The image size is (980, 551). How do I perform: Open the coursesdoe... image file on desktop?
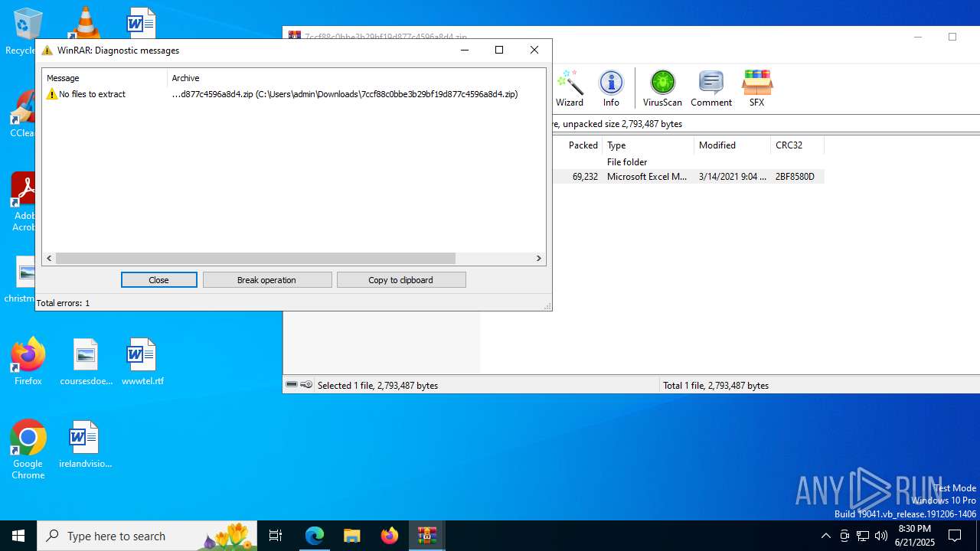(86, 362)
